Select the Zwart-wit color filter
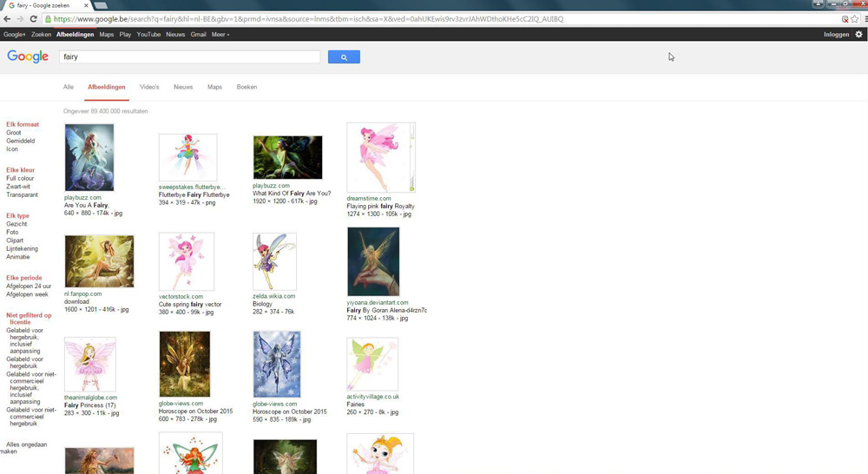 point(18,187)
